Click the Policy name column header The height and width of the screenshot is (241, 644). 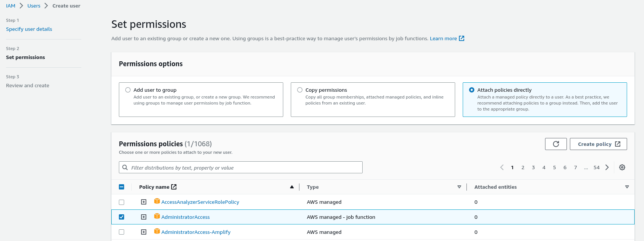click(x=154, y=187)
